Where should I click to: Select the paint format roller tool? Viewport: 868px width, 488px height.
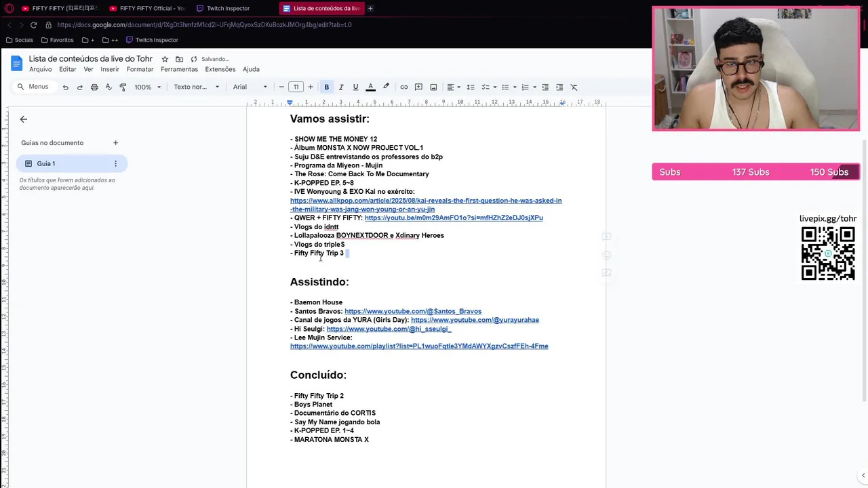tap(123, 87)
